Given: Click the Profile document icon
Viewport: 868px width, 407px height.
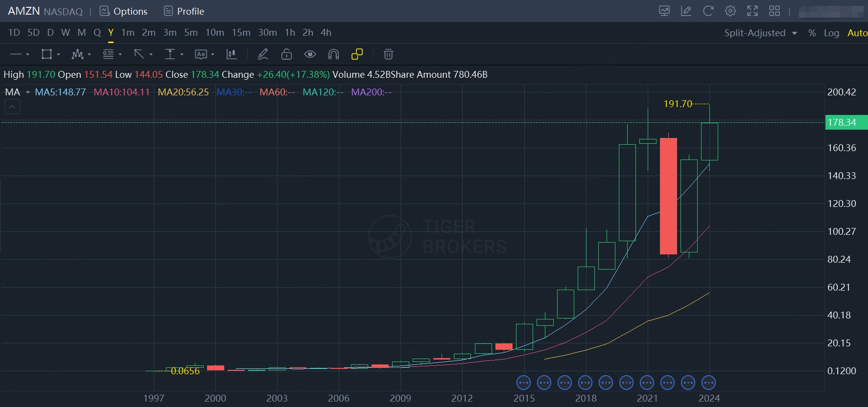Looking at the screenshot, I should 168,11.
